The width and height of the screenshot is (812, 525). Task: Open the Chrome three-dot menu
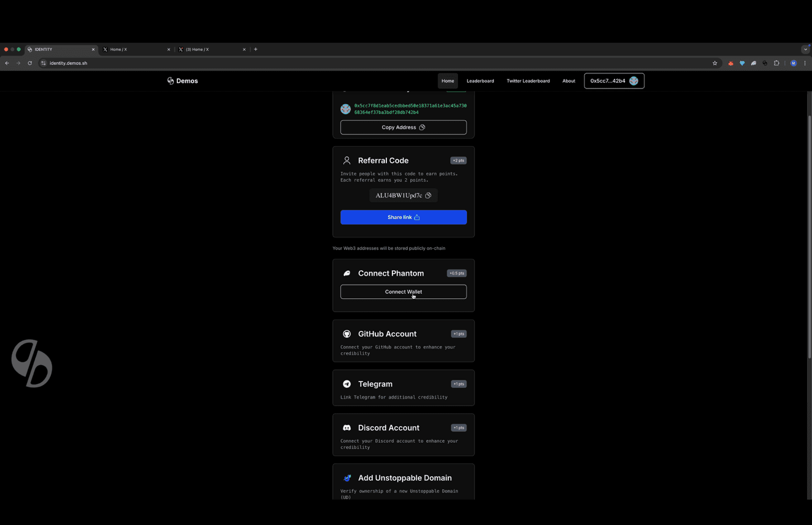tap(805, 63)
